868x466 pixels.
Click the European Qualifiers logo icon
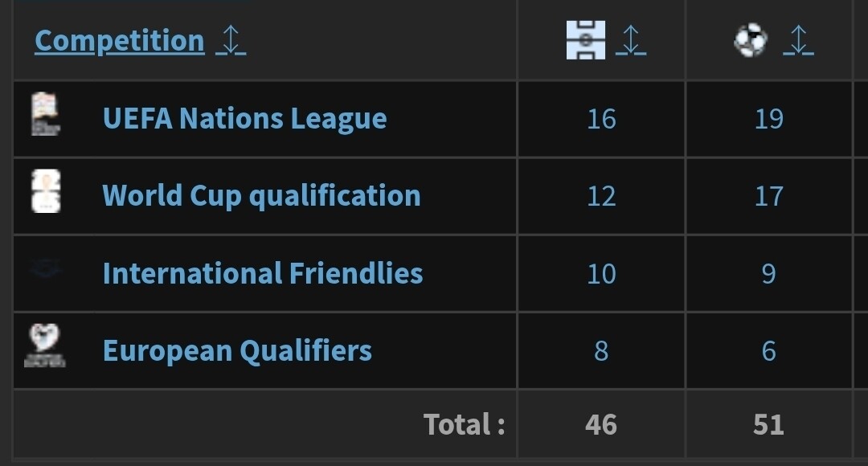44,345
